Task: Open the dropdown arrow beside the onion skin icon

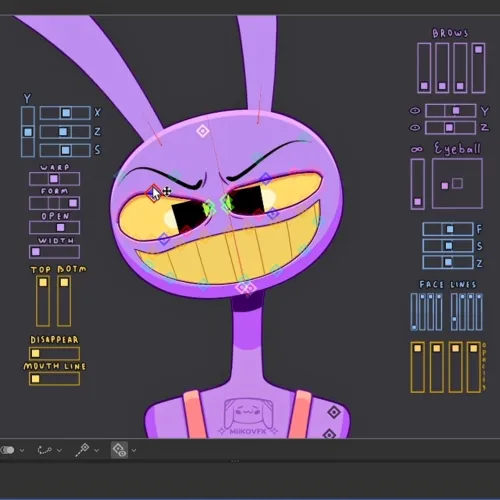Action: pos(22,451)
